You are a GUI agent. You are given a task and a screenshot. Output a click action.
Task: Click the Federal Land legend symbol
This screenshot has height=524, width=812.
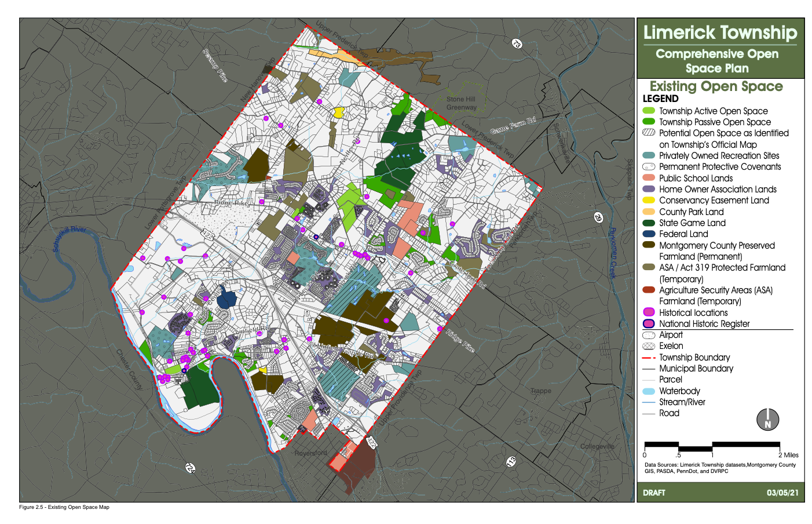(649, 234)
